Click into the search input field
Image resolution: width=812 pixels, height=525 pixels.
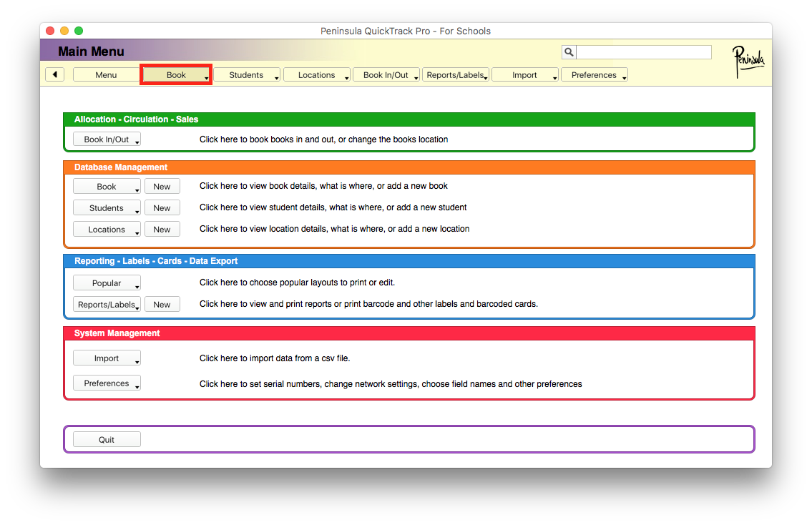point(644,51)
